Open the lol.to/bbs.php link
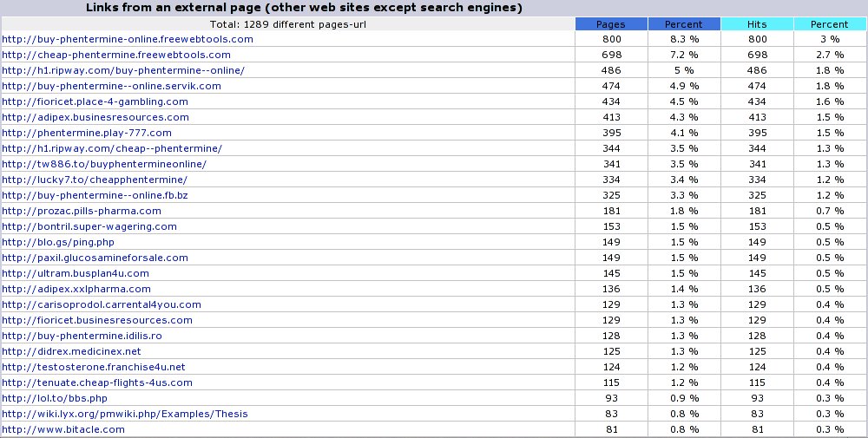 point(54,398)
